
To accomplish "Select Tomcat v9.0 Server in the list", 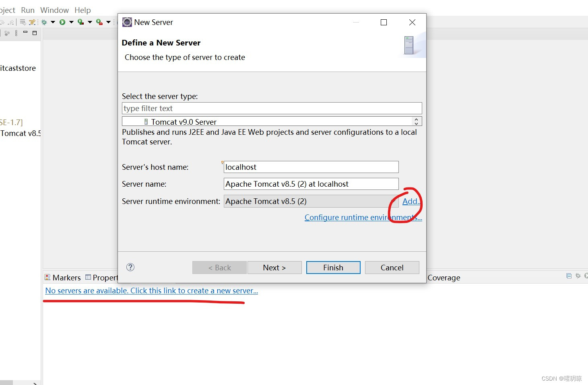I will point(184,121).
